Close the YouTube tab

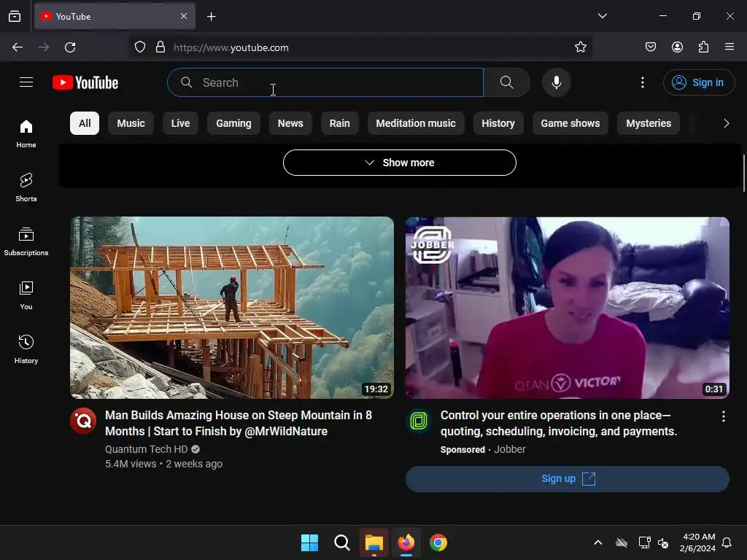[184, 16]
